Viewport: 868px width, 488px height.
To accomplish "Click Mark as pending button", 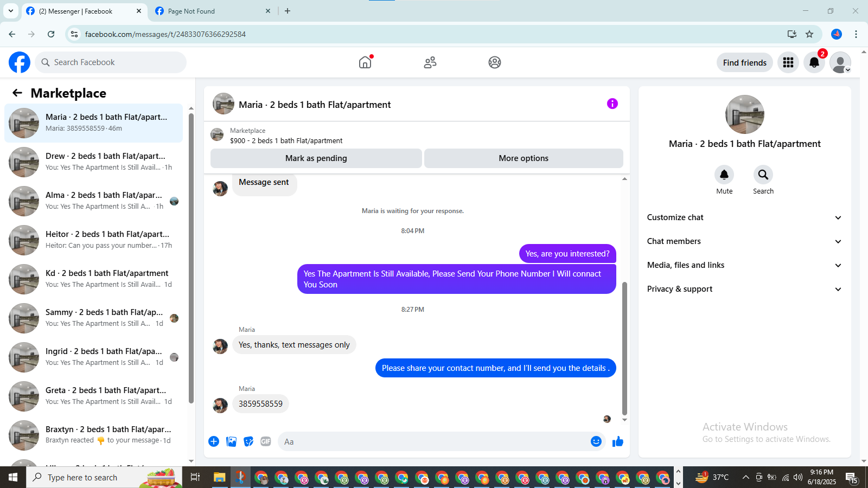I will pos(316,158).
